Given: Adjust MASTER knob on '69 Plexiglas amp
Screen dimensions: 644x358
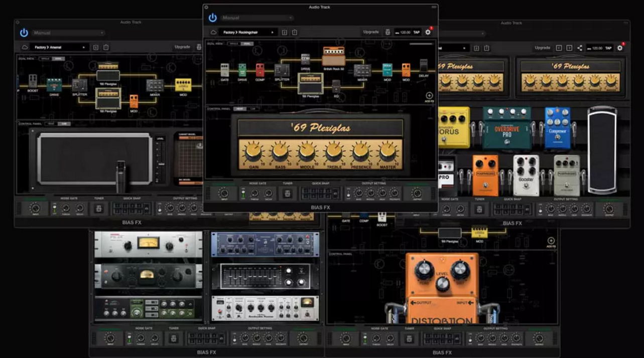Looking at the screenshot, I should tap(388, 151).
